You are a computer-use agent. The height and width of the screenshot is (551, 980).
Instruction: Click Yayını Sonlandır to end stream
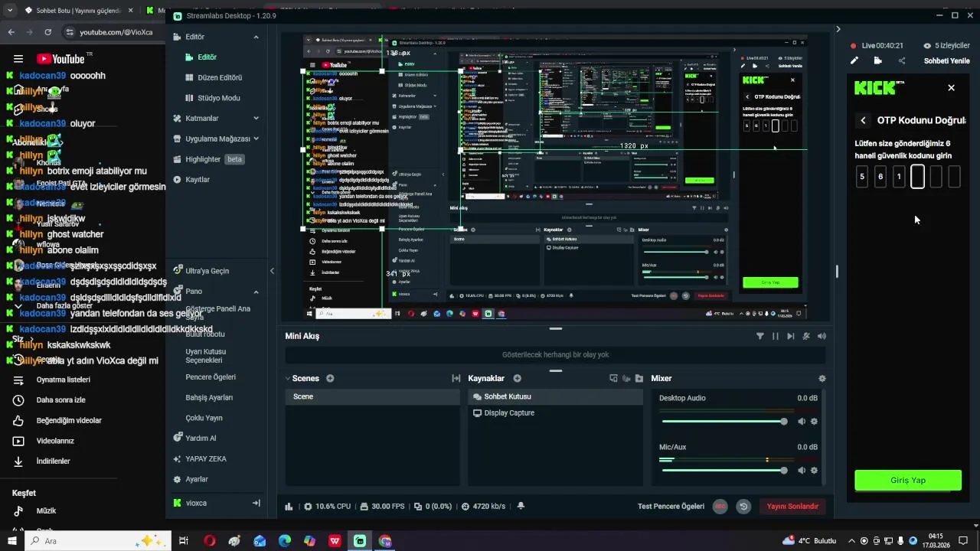tap(792, 506)
